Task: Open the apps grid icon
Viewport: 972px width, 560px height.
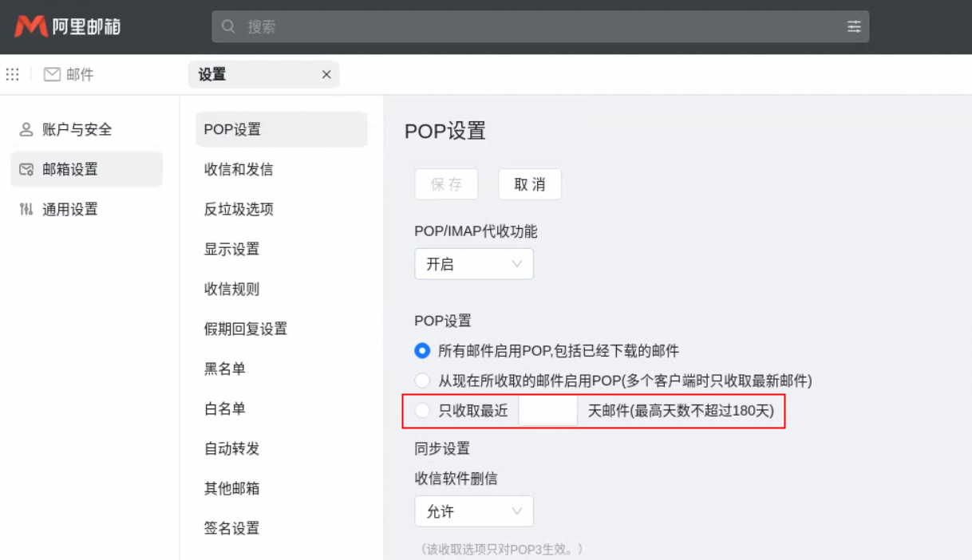Action: point(12,74)
